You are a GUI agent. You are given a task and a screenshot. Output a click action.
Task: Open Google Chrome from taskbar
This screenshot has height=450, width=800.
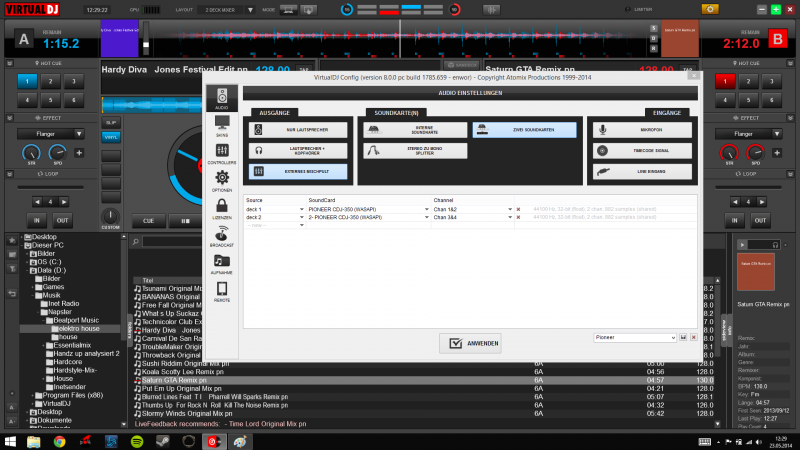tap(60, 441)
